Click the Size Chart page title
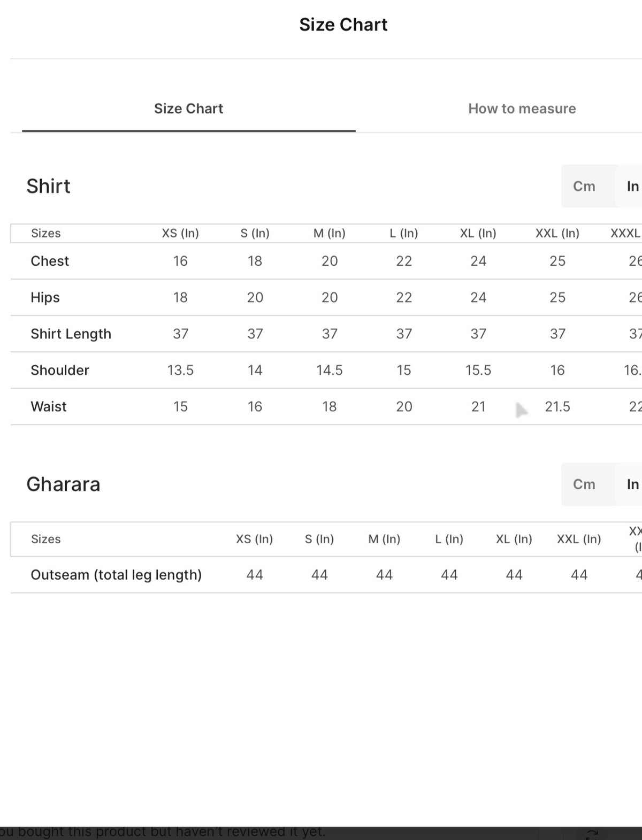642x840 pixels. [343, 25]
